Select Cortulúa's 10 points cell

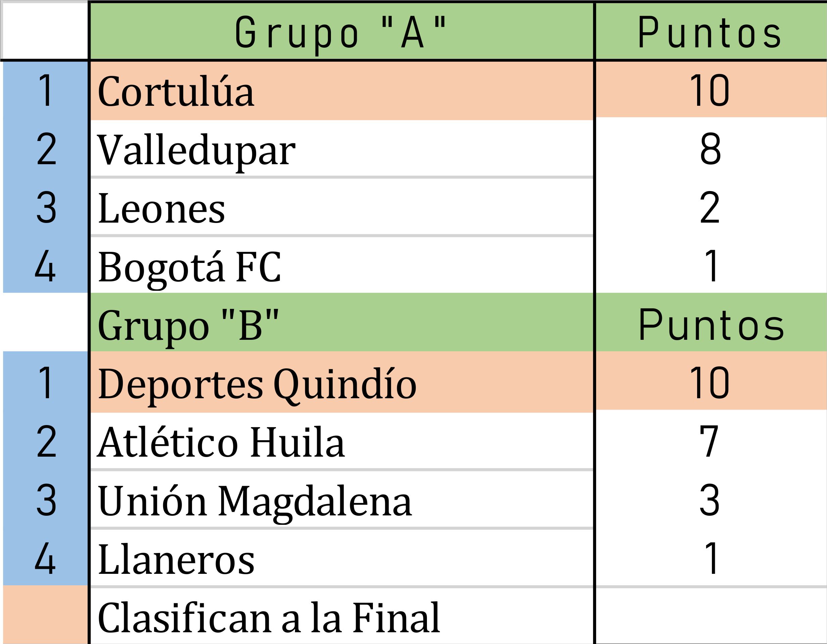pos(709,90)
